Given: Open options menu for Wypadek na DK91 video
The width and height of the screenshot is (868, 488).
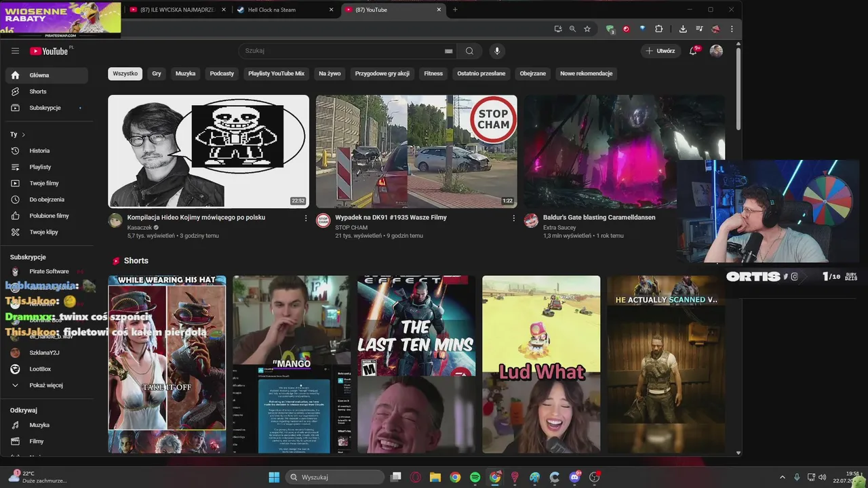Looking at the screenshot, I should [x=513, y=218].
